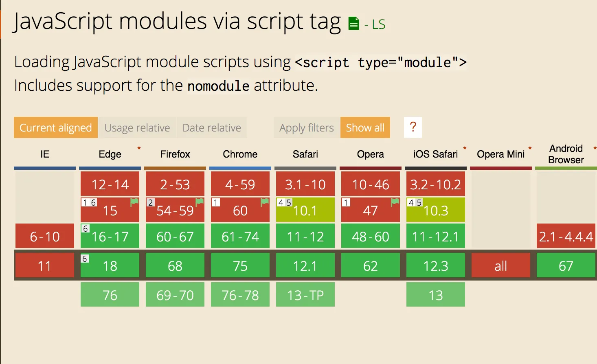Select the Edge 76 future cell
The image size is (597, 364).
110,295
